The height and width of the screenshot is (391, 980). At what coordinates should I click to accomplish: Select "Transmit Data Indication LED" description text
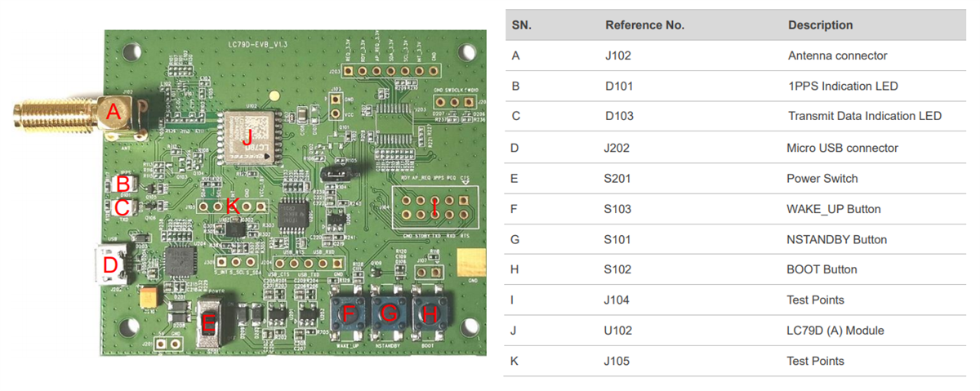(x=864, y=116)
